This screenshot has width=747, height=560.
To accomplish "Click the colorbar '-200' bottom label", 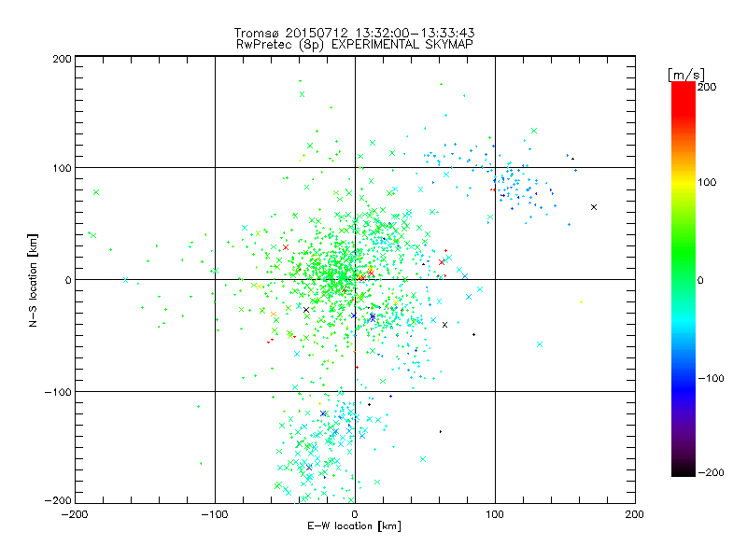I will click(x=711, y=472).
